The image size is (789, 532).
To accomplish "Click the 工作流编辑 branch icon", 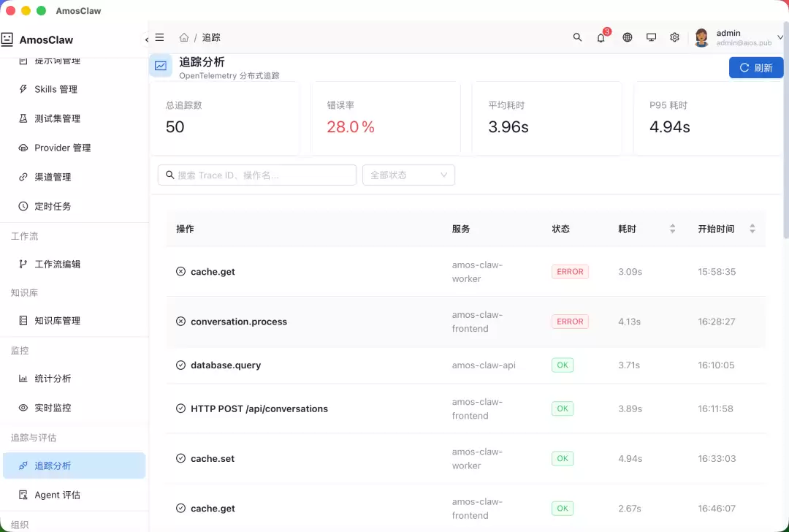I will [23, 264].
